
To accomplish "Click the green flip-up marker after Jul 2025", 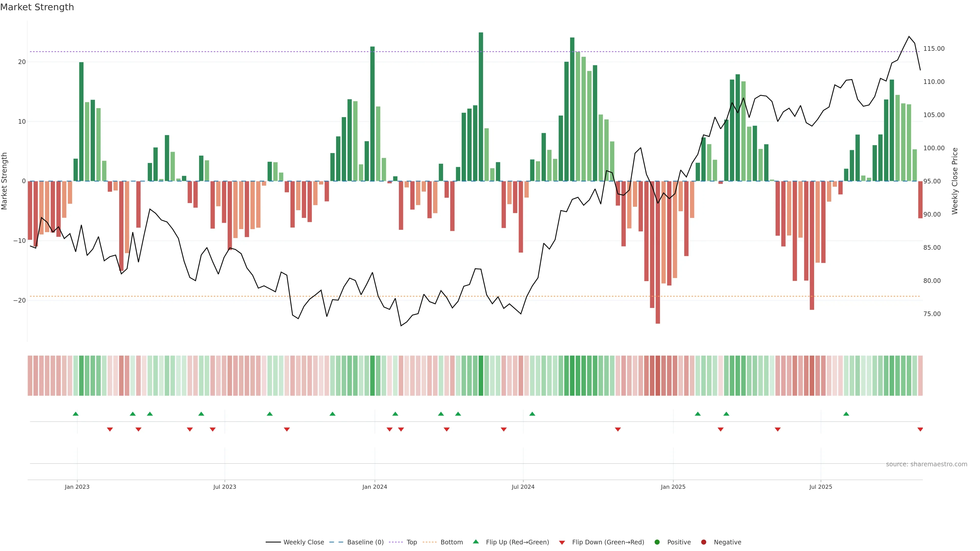I will pyautogui.click(x=846, y=414).
